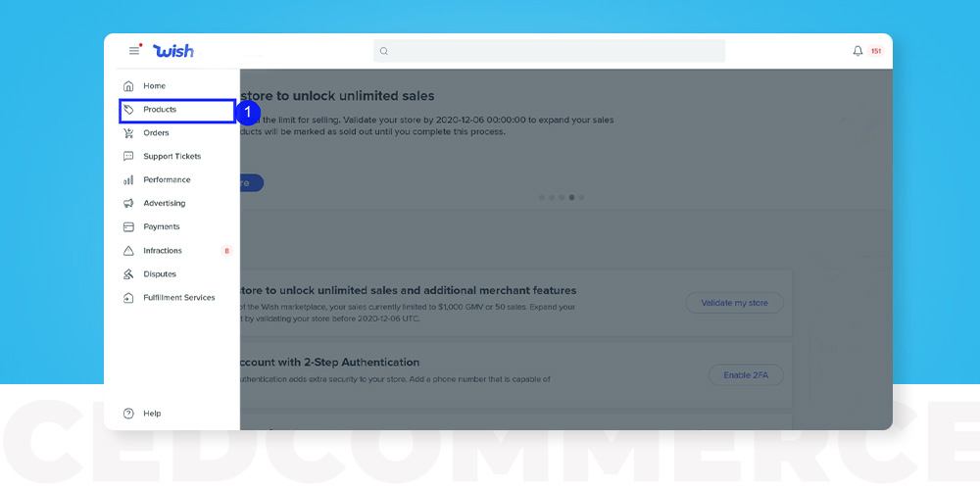Click the Help question mark icon
The height and width of the screenshot is (490, 980).
tap(128, 414)
